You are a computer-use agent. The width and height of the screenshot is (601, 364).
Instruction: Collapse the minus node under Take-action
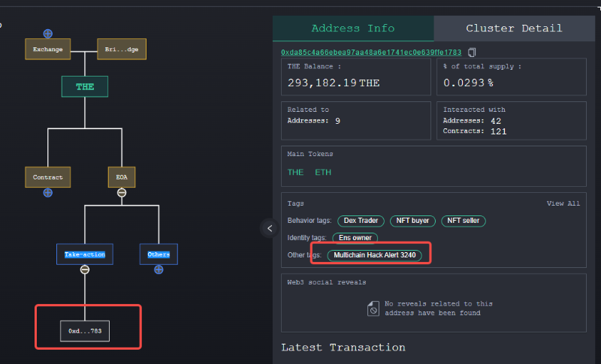pyautogui.click(x=85, y=270)
